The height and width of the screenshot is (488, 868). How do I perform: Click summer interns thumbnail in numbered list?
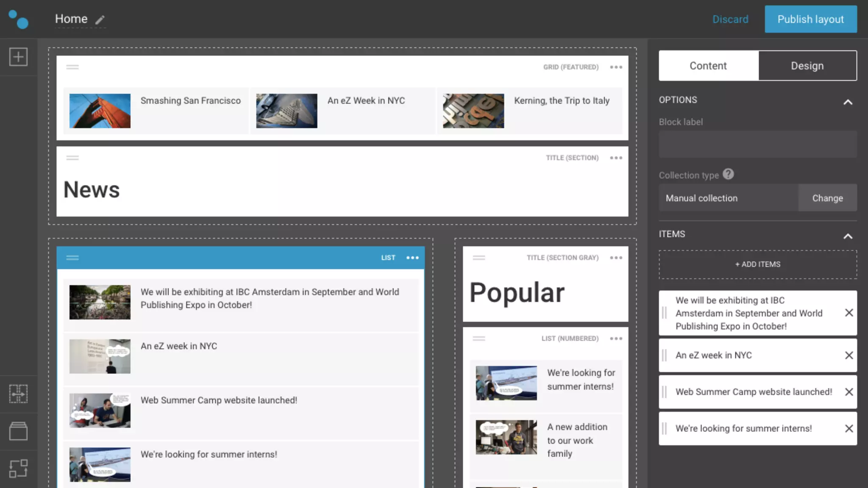click(506, 383)
